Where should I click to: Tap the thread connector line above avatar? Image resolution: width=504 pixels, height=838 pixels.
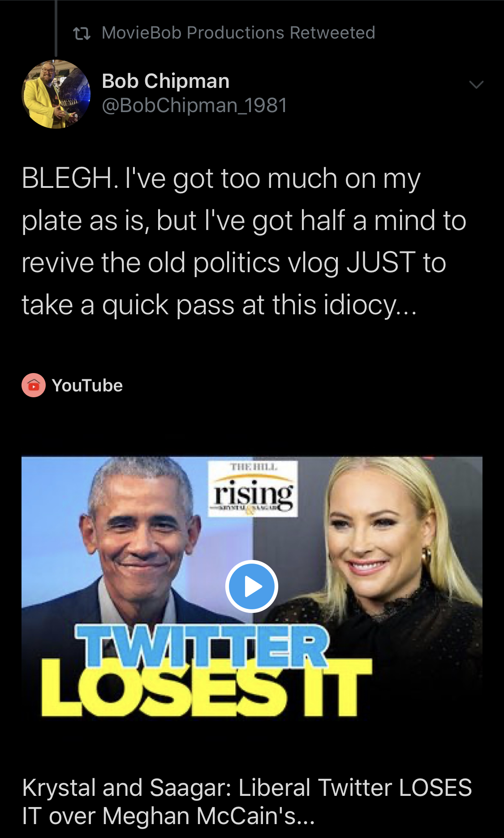pos(56,28)
